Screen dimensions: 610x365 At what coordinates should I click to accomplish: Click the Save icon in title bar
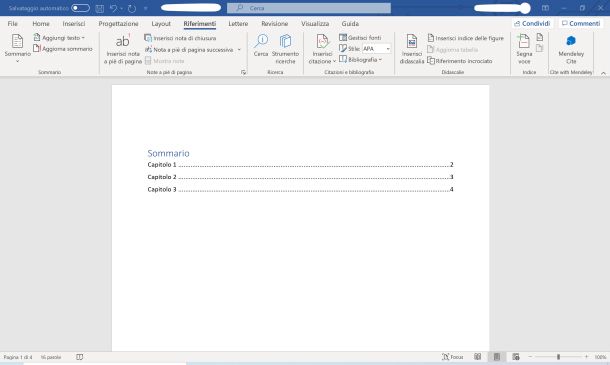click(x=100, y=8)
